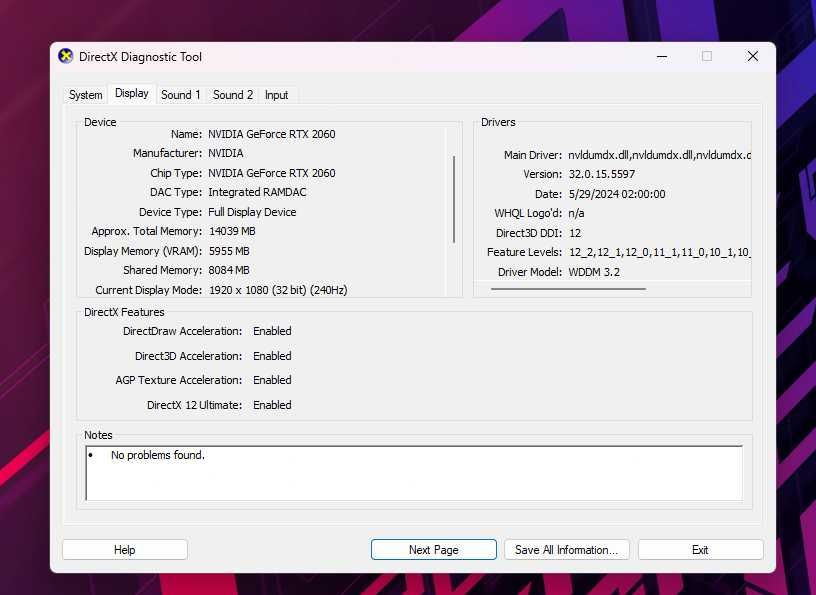Image resolution: width=816 pixels, height=595 pixels.
Task: Select the Display tab
Action: (x=132, y=94)
